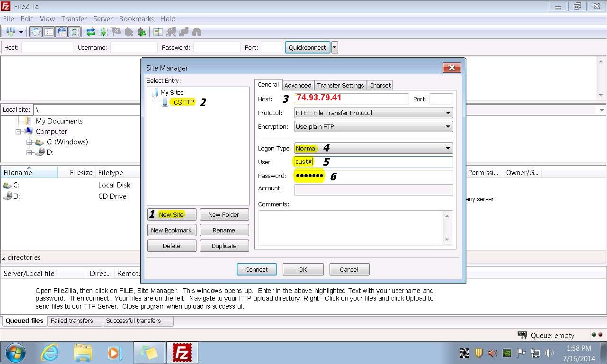The image size is (607, 364).
Task: Toggle the remote directory tree display icon
Action: click(62, 32)
